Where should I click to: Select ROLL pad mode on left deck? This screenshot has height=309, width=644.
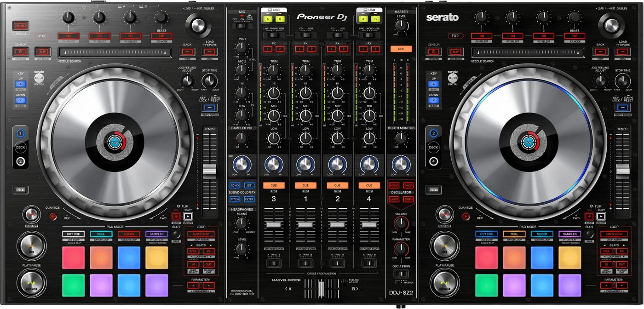[x=101, y=234]
